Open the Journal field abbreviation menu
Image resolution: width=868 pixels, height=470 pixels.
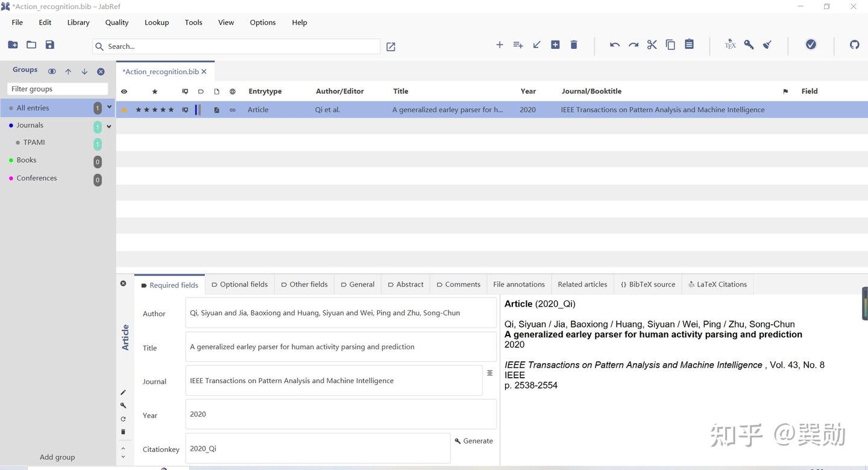coord(489,373)
